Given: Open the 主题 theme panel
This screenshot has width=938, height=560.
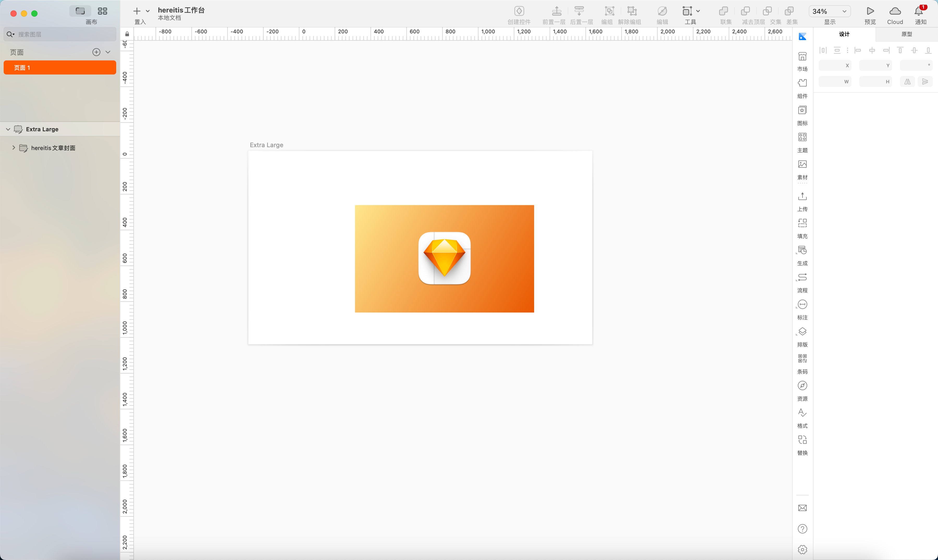Looking at the screenshot, I should (x=802, y=137).
